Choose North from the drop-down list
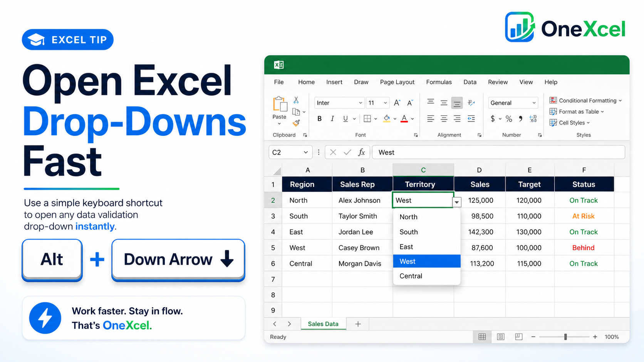This screenshot has width=644, height=362. [427, 217]
